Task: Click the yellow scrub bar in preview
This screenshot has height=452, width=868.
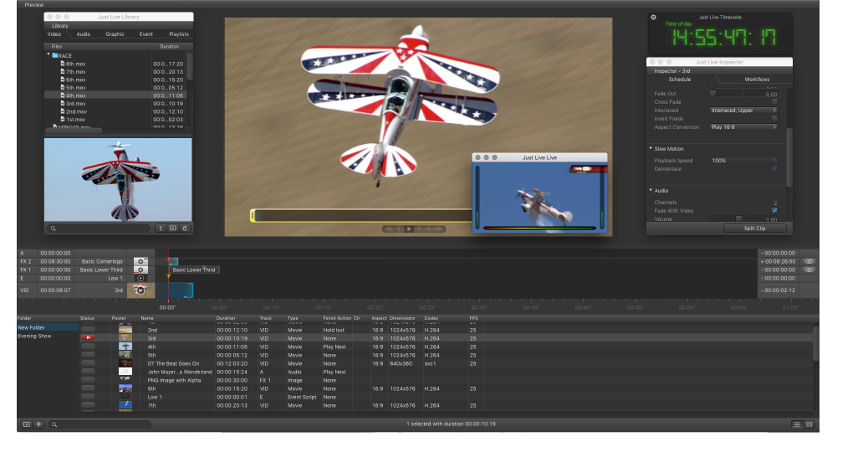Action: 363,215
